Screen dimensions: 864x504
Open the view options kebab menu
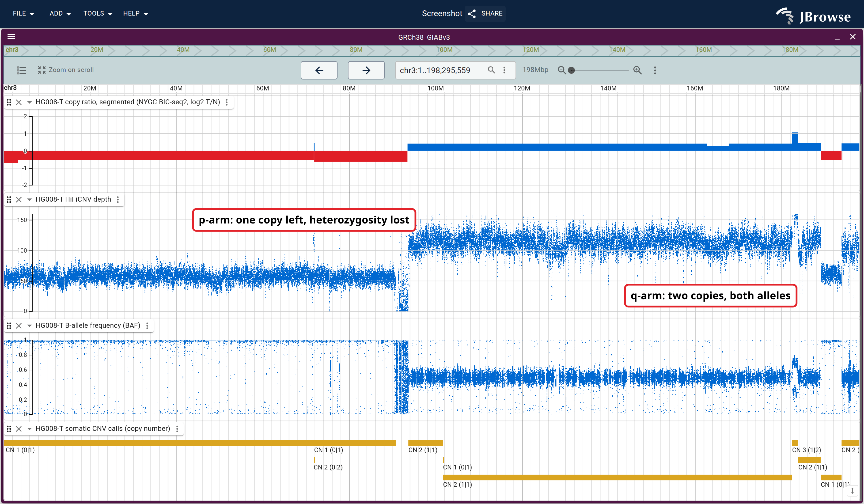(x=655, y=70)
